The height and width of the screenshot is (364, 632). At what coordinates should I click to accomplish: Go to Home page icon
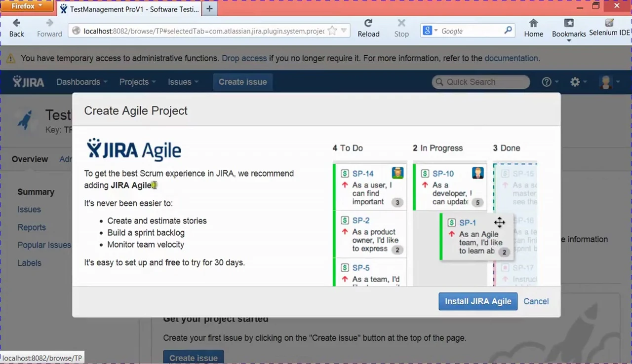pos(533,23)
